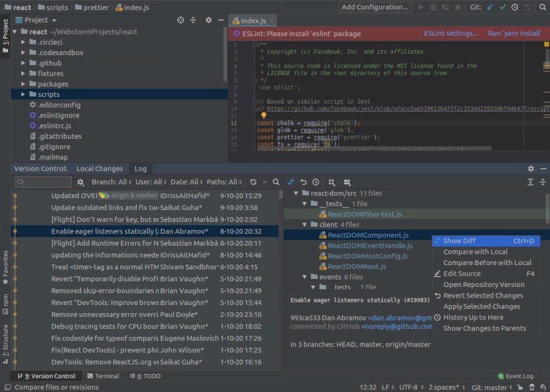
Task: Switch to the Local Changes tab
Action: [99, 169]
